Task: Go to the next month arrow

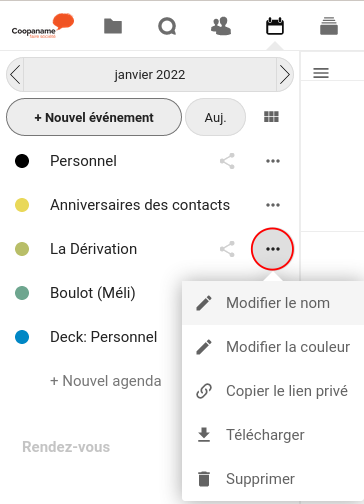Action: pos(285,74)
